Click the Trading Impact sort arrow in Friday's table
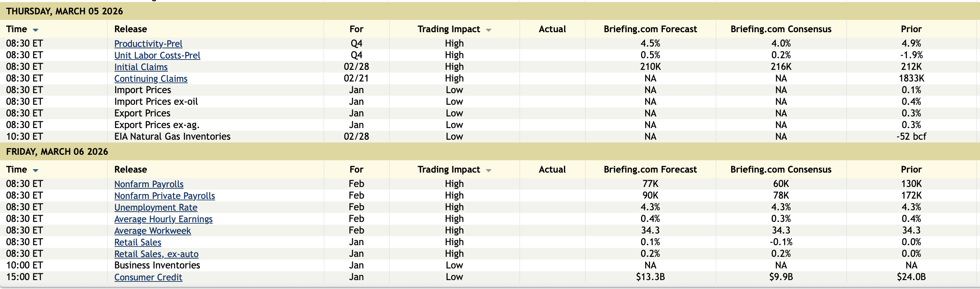The height and width of the screenshot is (289, 980). (x=489, y=170)
